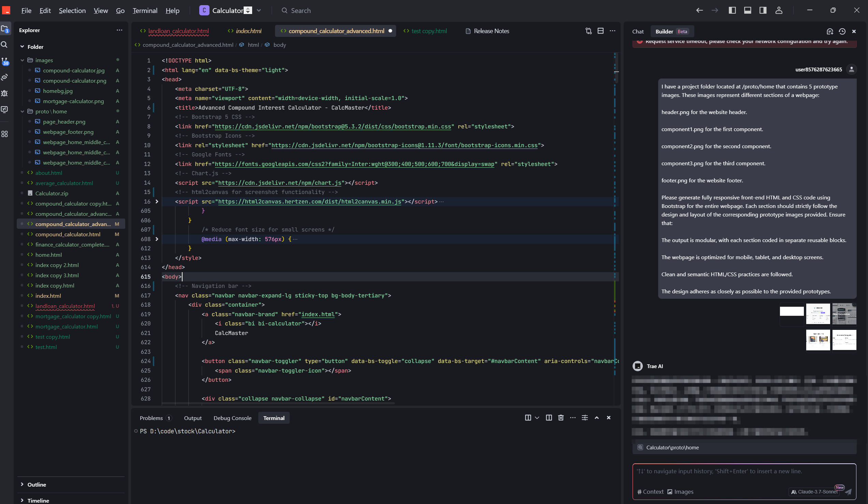
Task: Open the Calculator project dropdown arrow
Action: (x=259, y=10)
